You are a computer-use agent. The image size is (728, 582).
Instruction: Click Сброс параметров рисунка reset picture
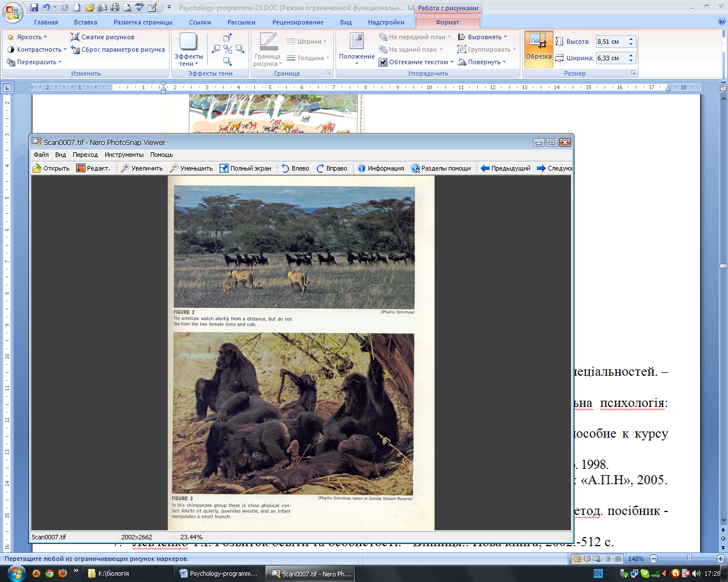[118, 49]
